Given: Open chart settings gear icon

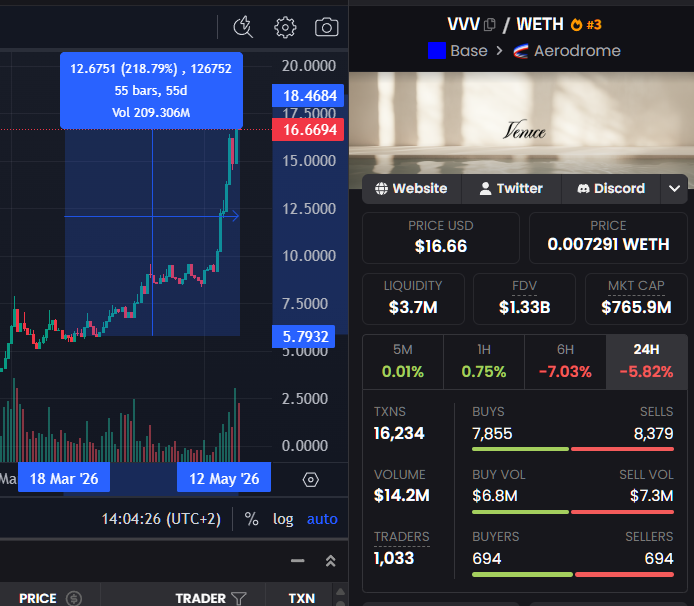Looking at the screenshot, I should [x=285, y=27].
